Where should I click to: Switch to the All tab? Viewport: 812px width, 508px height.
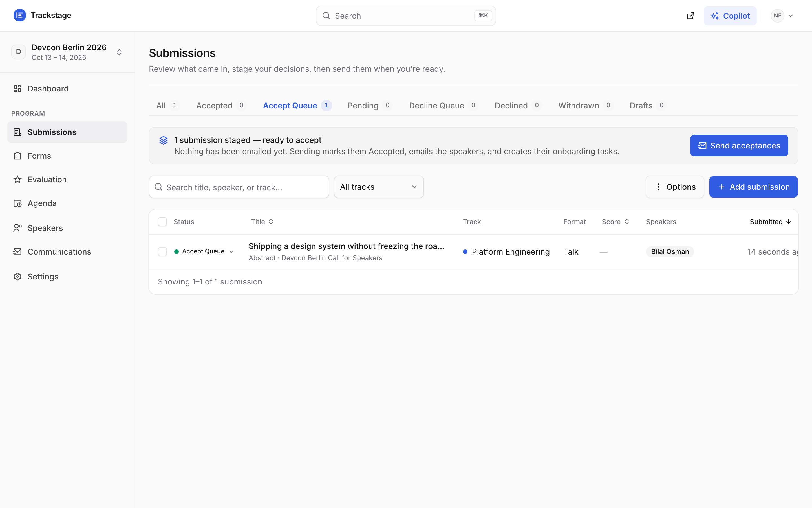(167, 106)
